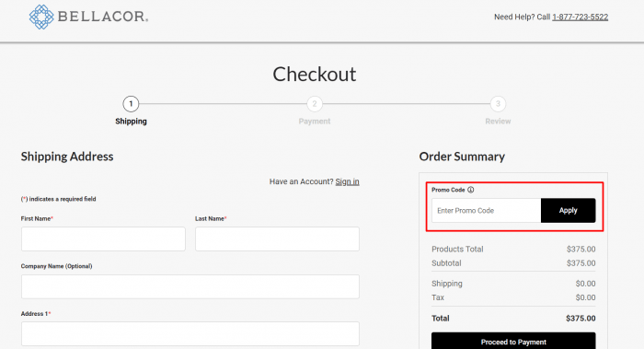Select step 1 Shipping circle
This screenshot has width=644, height=349.
[x=131, y=103]
